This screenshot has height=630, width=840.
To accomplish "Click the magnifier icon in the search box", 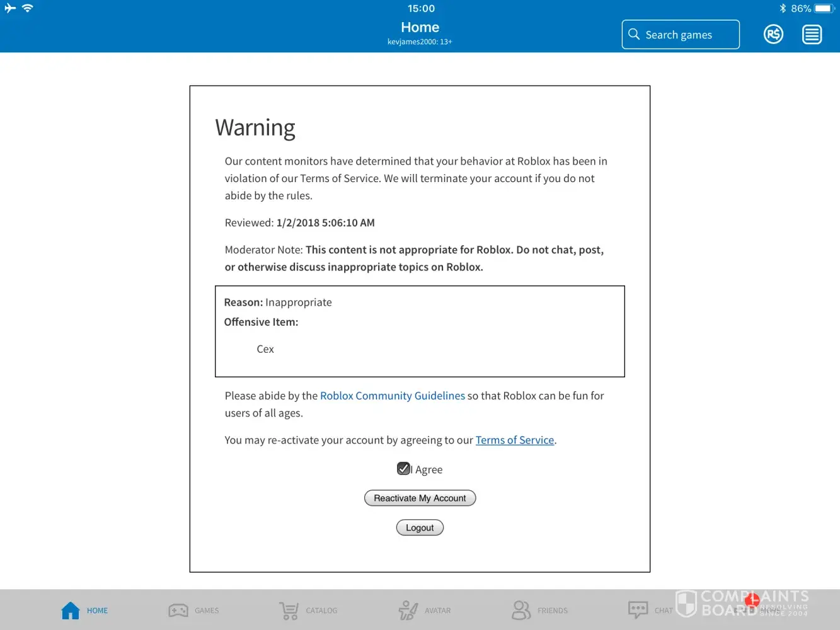I will point(634,34).
